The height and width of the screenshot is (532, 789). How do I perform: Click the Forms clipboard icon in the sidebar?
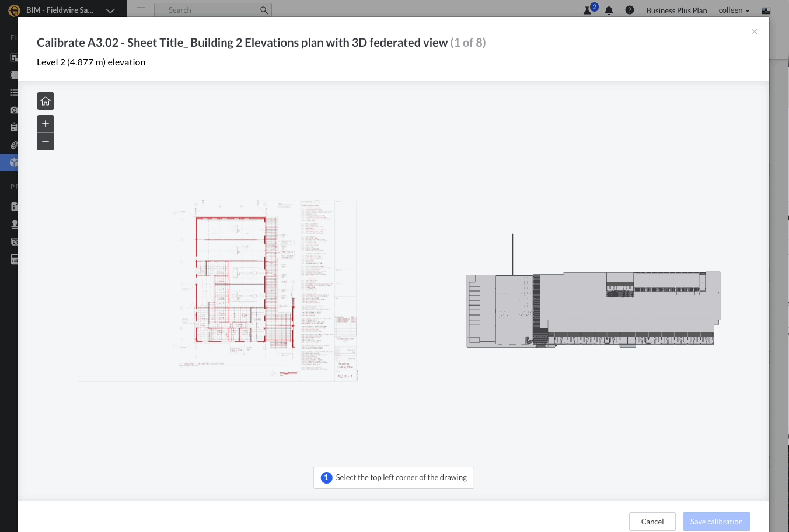coord(13,127)
